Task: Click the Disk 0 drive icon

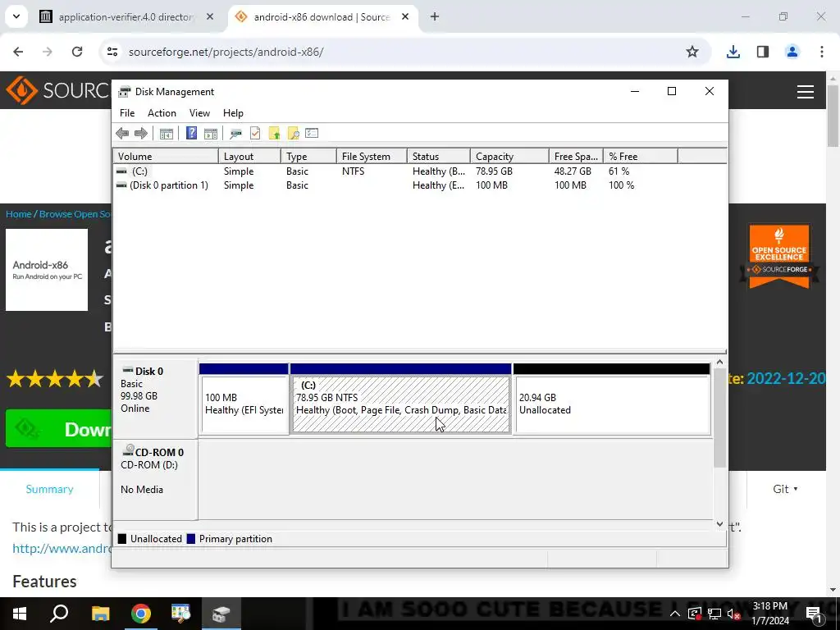Action: click(x=127, y=370)
